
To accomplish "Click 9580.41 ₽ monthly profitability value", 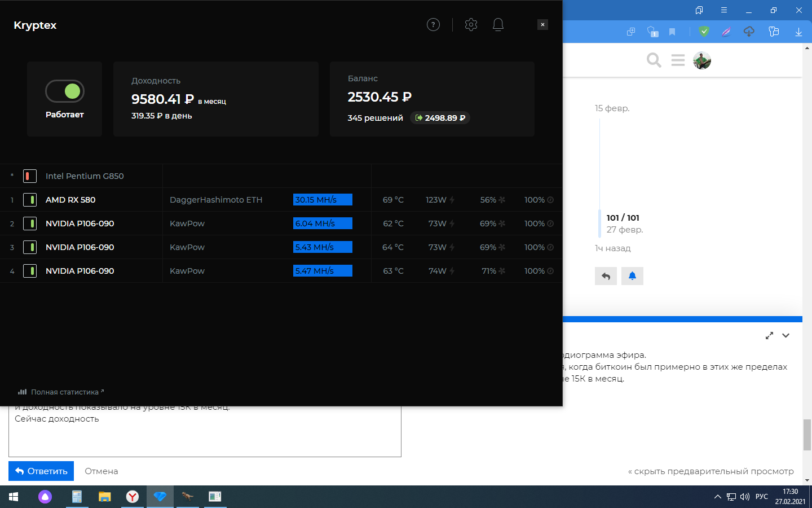I will [x=162, y=99].
